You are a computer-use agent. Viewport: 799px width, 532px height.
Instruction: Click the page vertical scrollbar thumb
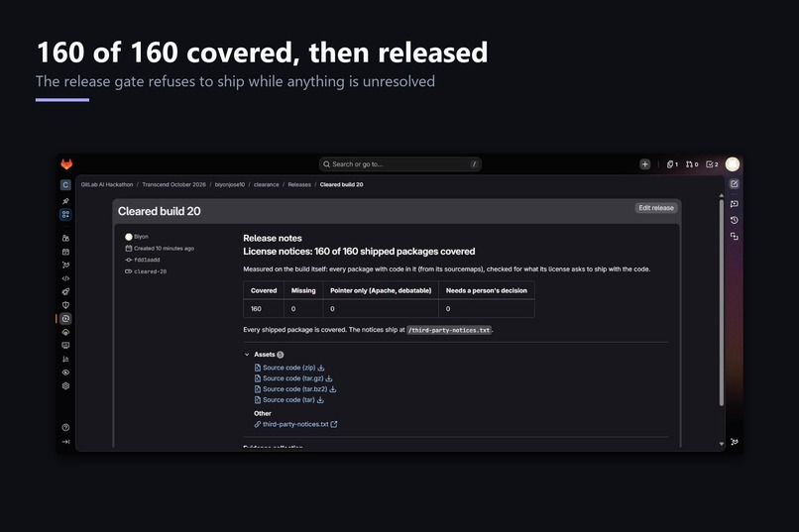point(721,303)
